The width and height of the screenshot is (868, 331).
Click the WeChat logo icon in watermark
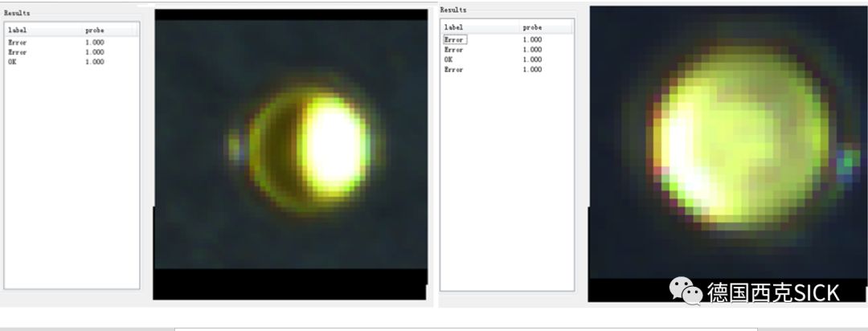[686, 291]
